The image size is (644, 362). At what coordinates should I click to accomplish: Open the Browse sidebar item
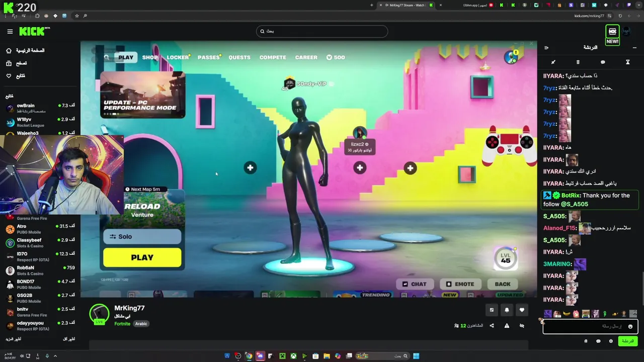coord(16,63)
